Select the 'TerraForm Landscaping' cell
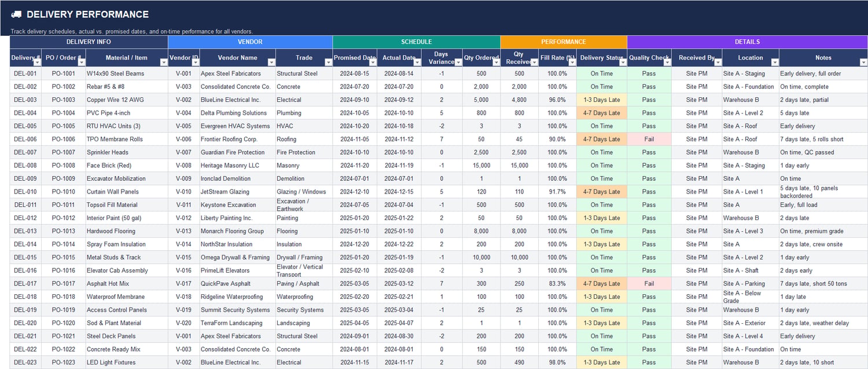 click(237, 323)
